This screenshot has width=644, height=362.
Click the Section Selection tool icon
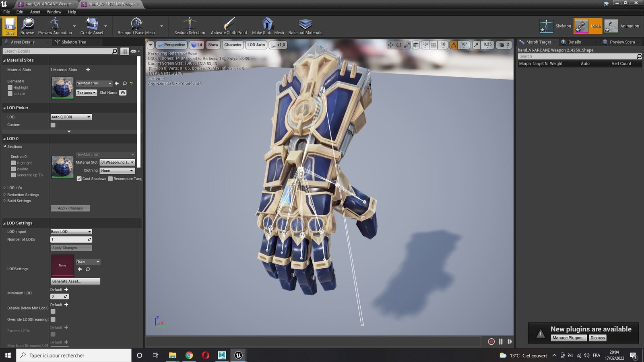[190, 26]
